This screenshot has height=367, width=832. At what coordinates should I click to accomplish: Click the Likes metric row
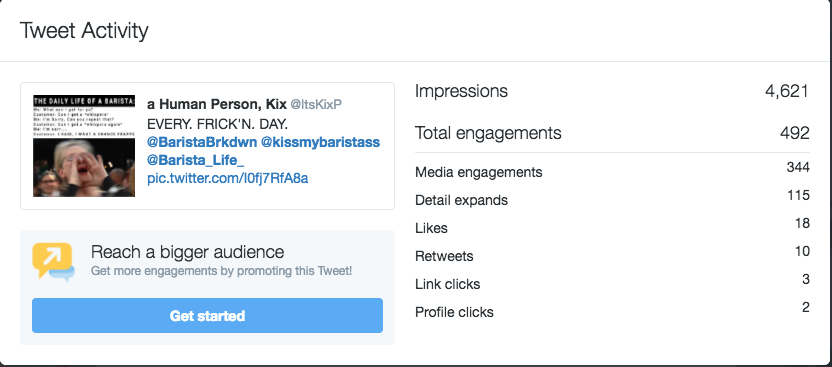tap(612, 228)
